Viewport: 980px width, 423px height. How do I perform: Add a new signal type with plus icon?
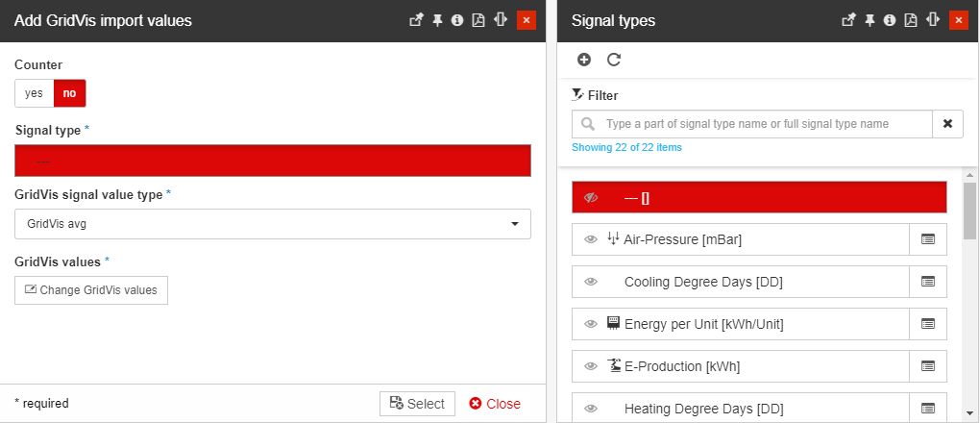pyautogui.click(x=584, y=60)
